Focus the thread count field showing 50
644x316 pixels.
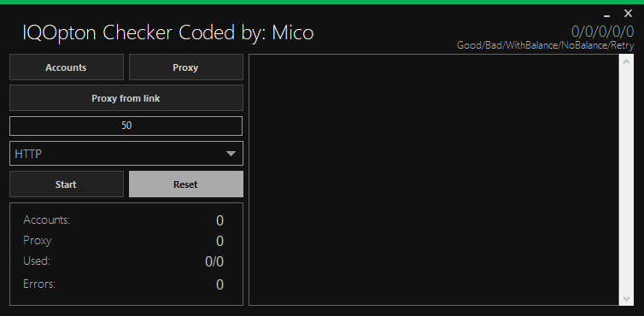tap(126, 126)
